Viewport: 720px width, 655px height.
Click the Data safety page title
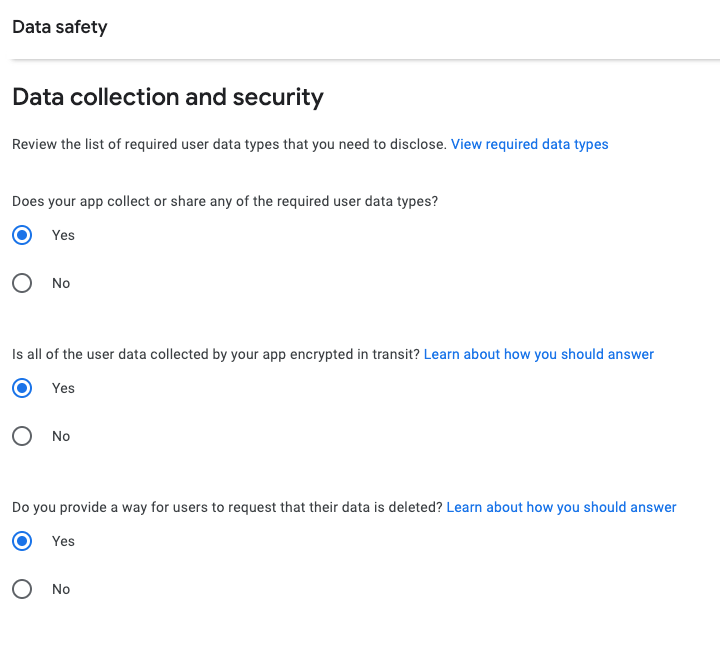(x=60, y=27)
